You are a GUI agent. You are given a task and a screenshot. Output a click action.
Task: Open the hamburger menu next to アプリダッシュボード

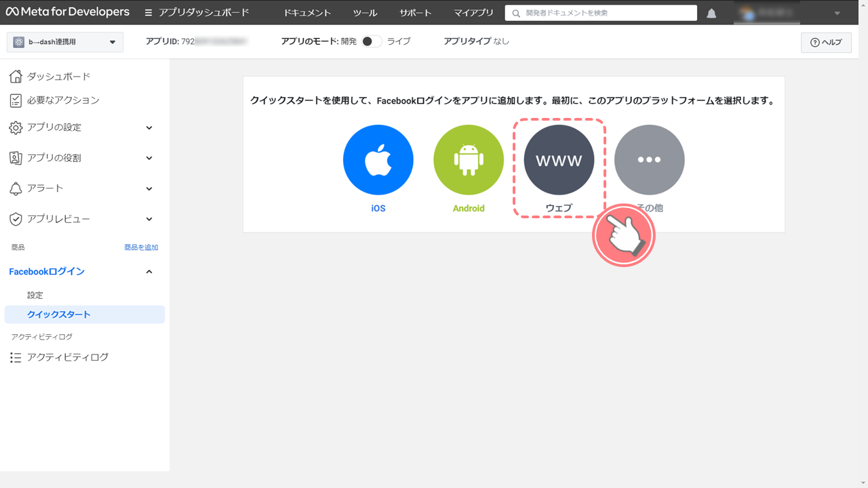coord(149,13)
